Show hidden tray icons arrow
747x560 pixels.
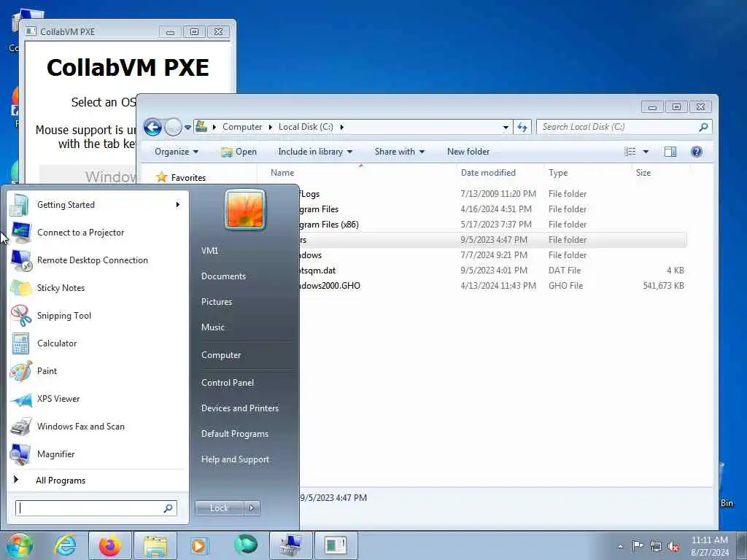pos(620,546)
